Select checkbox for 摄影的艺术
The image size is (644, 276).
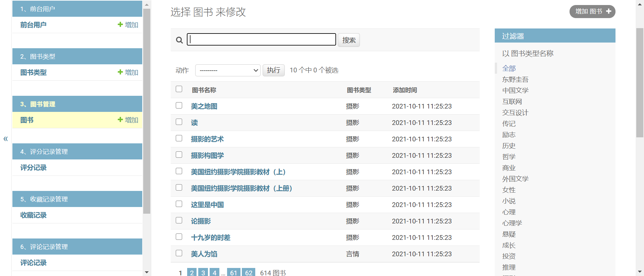coord(179,138)
